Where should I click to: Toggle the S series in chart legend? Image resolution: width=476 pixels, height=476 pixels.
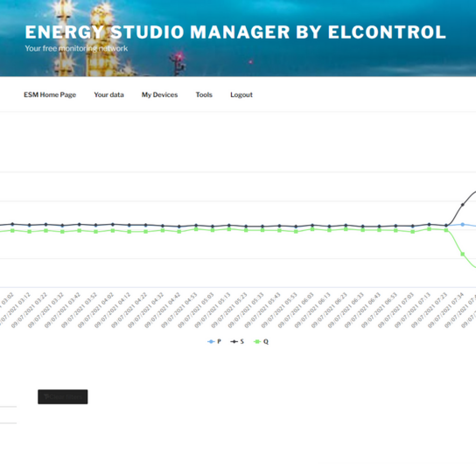[237, 342]
